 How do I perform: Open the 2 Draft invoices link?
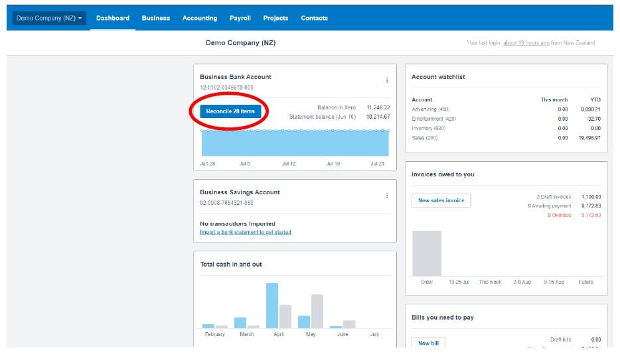coord(554,197)
